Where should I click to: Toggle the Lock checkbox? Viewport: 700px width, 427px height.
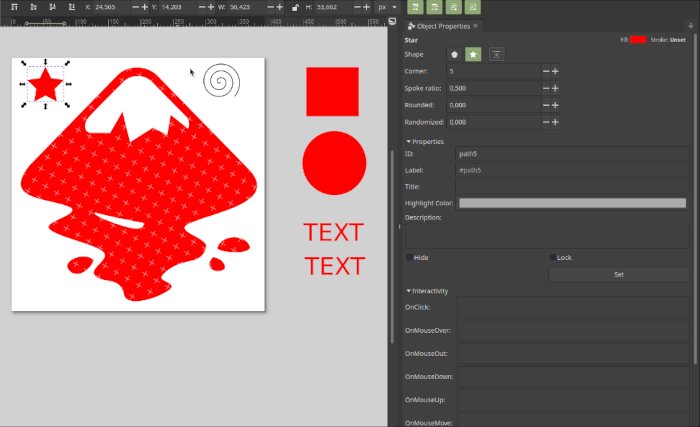pyautogui.click(x=552, y=258)
